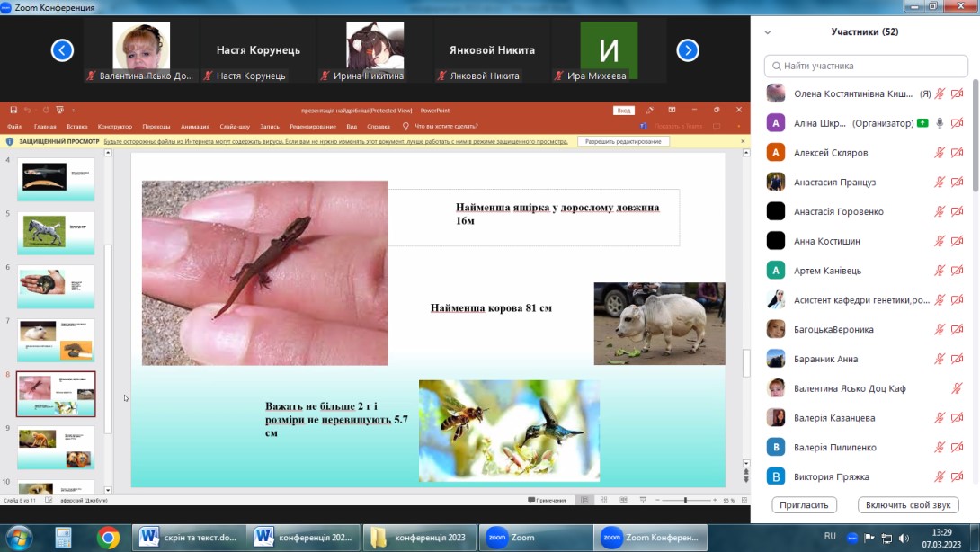Click the Пригласить button
Viewport: 980px width, 552px height.
coord(804,505)
